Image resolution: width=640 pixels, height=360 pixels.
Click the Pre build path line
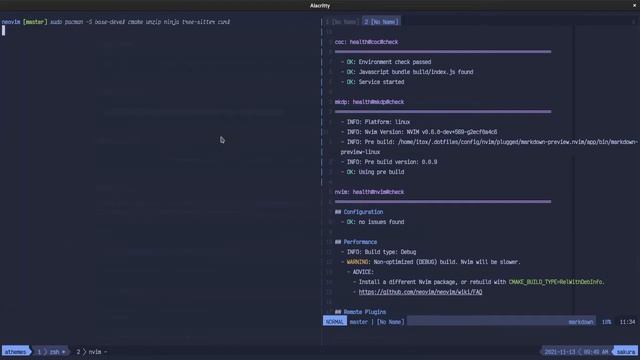(x=489, y=147)
